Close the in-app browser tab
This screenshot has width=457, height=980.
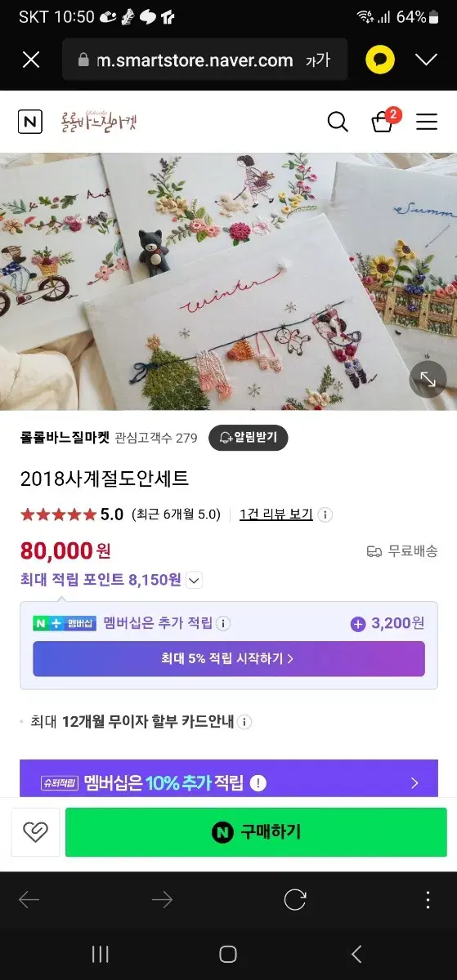coord(31,60)
